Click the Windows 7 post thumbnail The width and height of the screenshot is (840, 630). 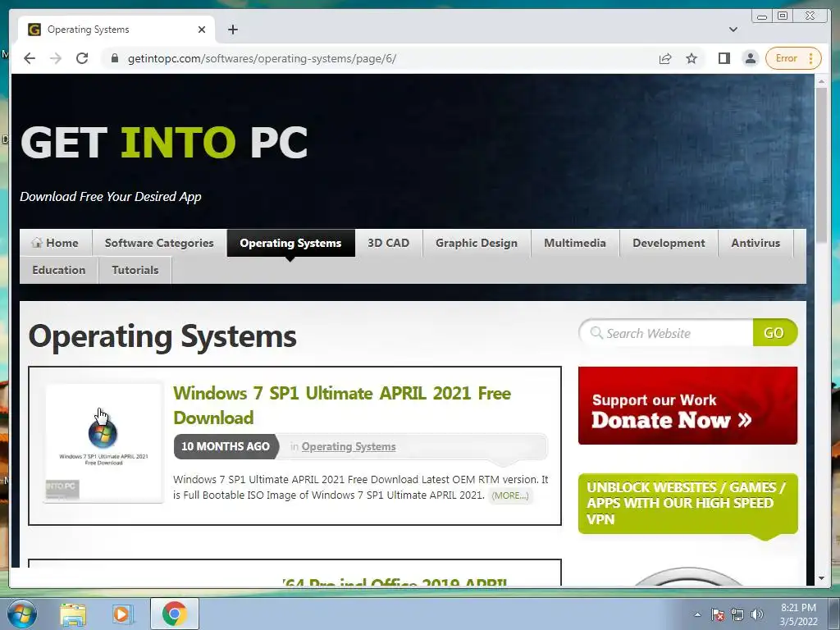pos(104,443)
